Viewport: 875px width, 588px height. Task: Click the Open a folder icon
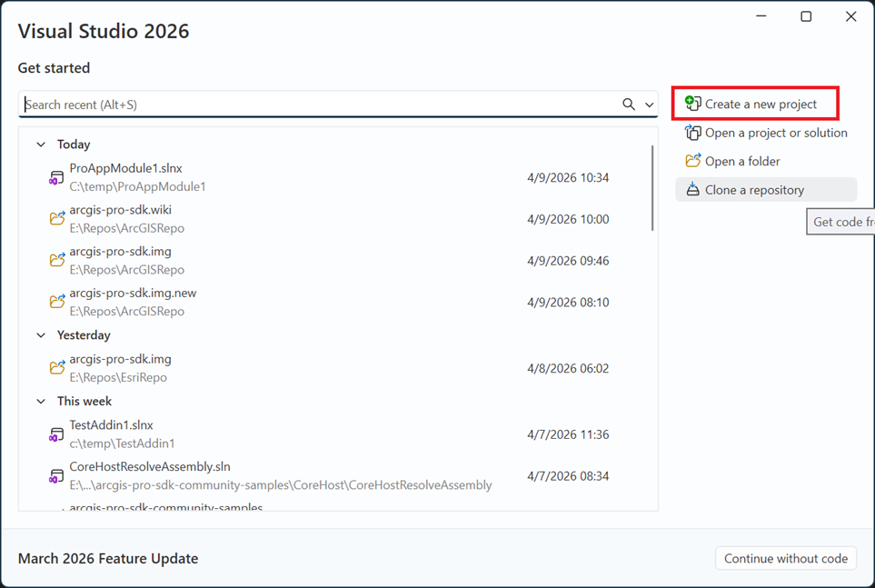pyautogui.click(x=692, y=161)
